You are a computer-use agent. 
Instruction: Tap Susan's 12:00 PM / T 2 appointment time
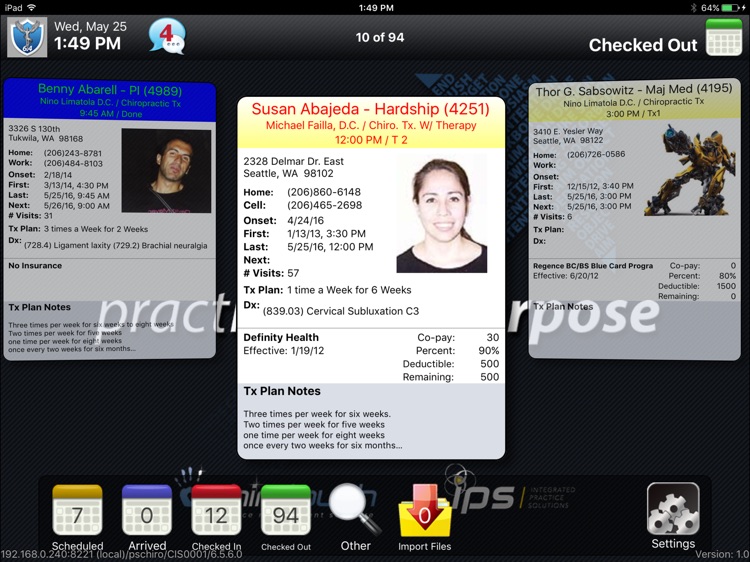pos(371,140)
